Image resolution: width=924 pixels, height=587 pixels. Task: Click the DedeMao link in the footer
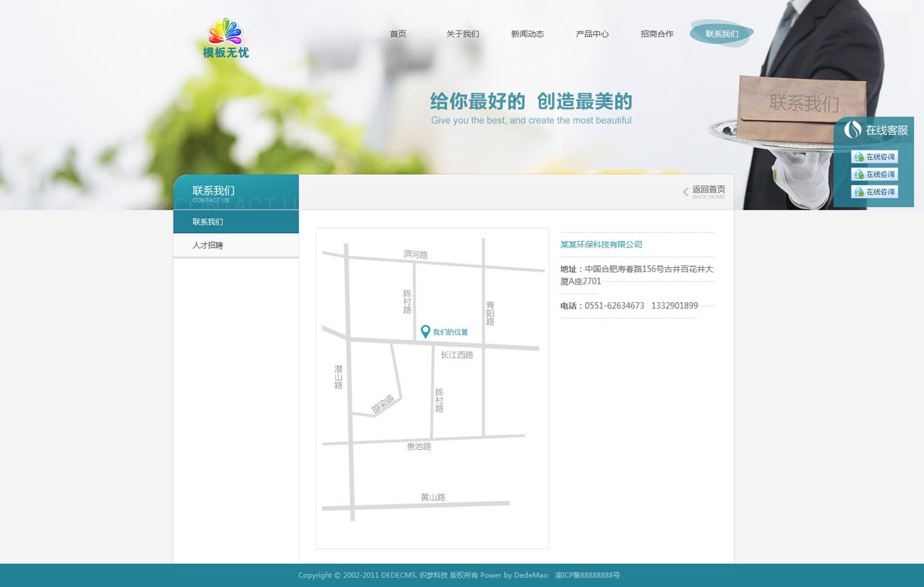[531, 575]
